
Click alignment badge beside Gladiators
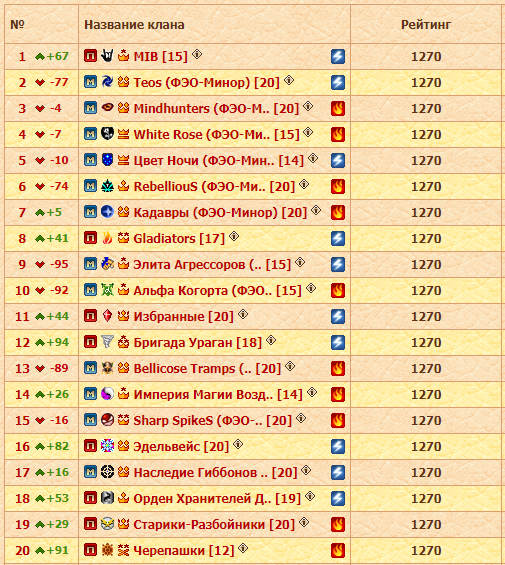90,238
